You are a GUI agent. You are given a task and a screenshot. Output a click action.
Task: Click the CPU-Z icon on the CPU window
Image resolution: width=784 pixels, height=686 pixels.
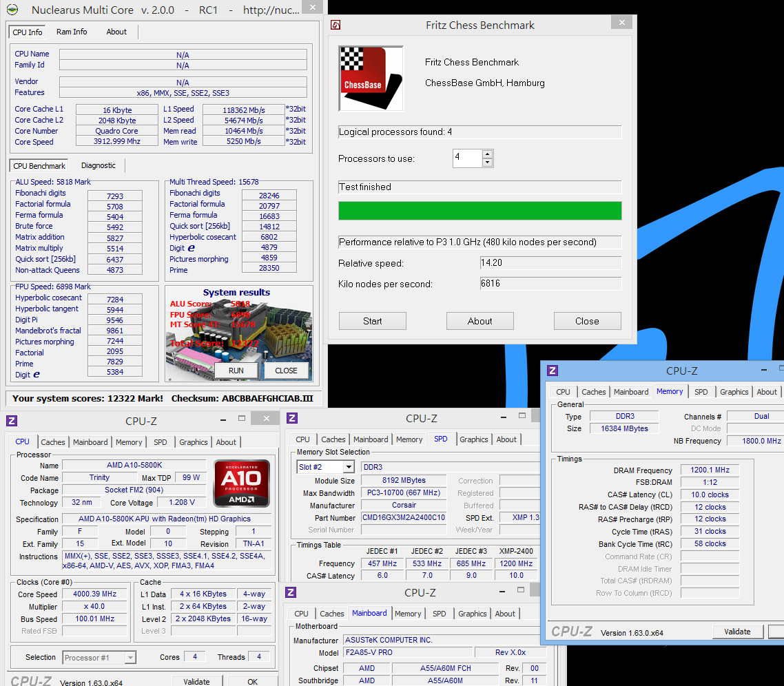click(12, 421)
